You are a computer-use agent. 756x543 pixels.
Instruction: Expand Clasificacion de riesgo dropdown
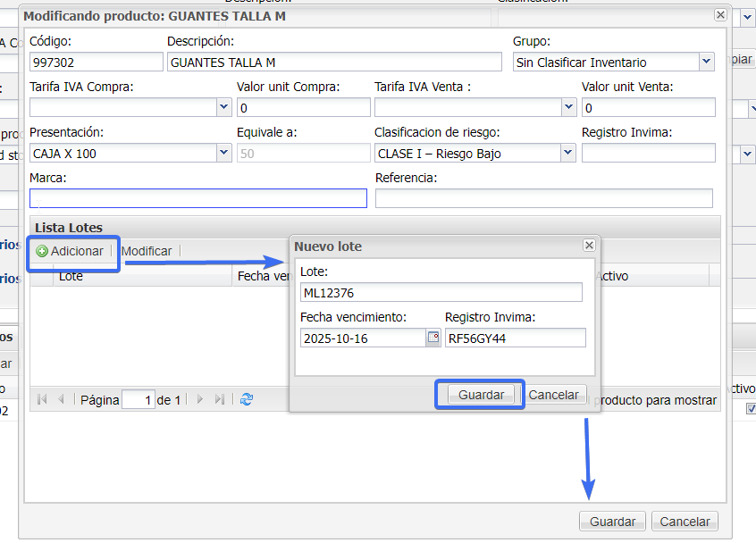click(567, 154)
